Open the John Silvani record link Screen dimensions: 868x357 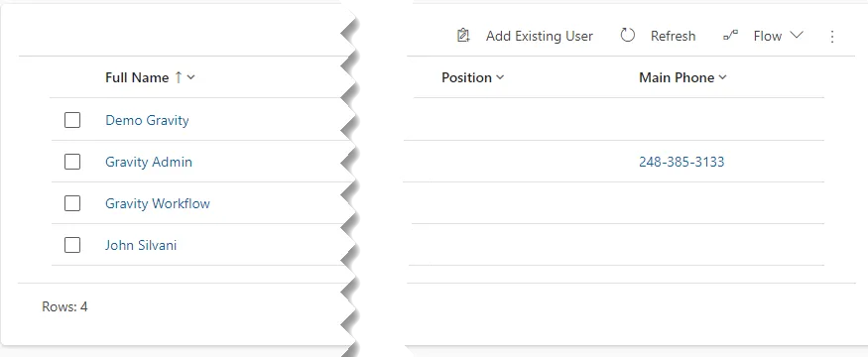coord(141,245)
